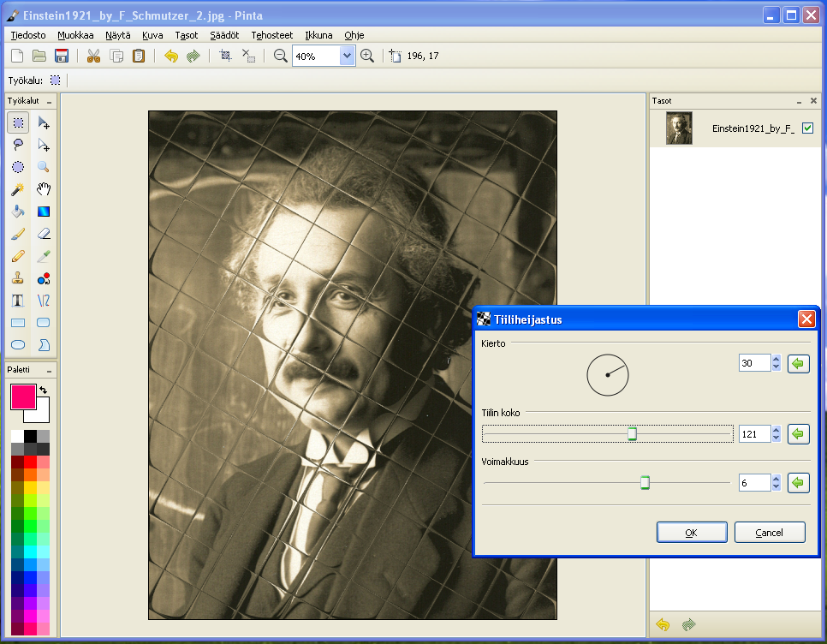Open the Muokkaa menu
The height and width of the screenshot is (644, 827).
[x=75, y=35]
